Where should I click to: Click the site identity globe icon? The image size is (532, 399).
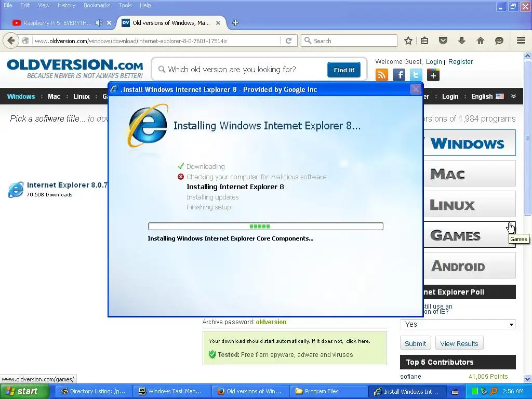pyautogui.click(x=25, y=41)
